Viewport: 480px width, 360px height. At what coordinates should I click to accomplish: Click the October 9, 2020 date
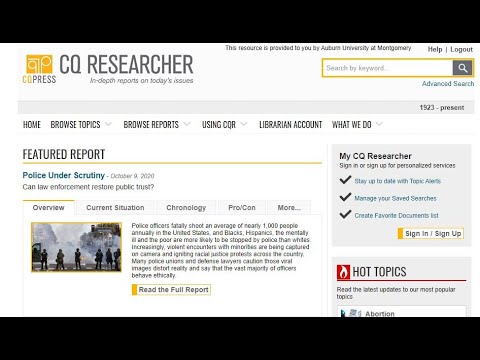(x=132, y=176)
